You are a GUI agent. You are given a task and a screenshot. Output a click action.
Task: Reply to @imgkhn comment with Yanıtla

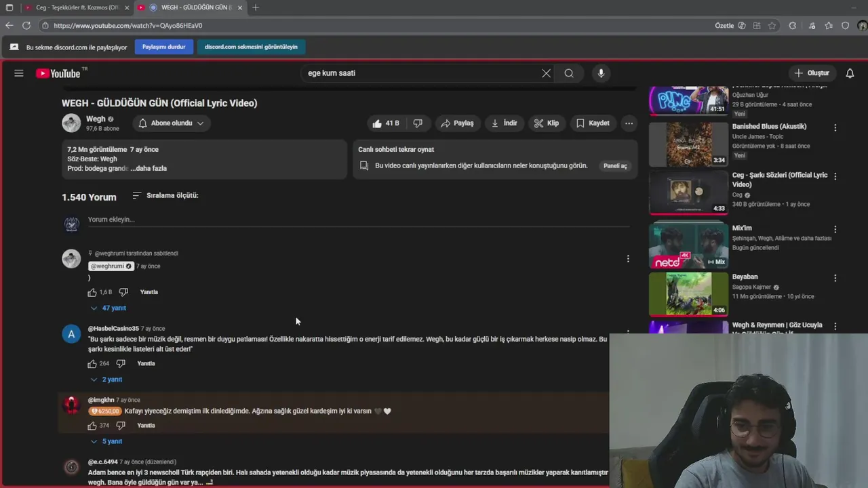click(146, 426)
